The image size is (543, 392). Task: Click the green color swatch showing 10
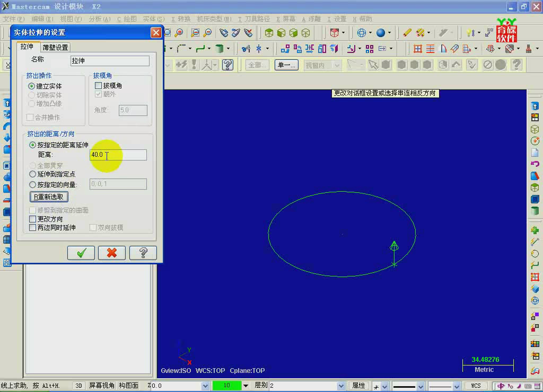[227, 386]
